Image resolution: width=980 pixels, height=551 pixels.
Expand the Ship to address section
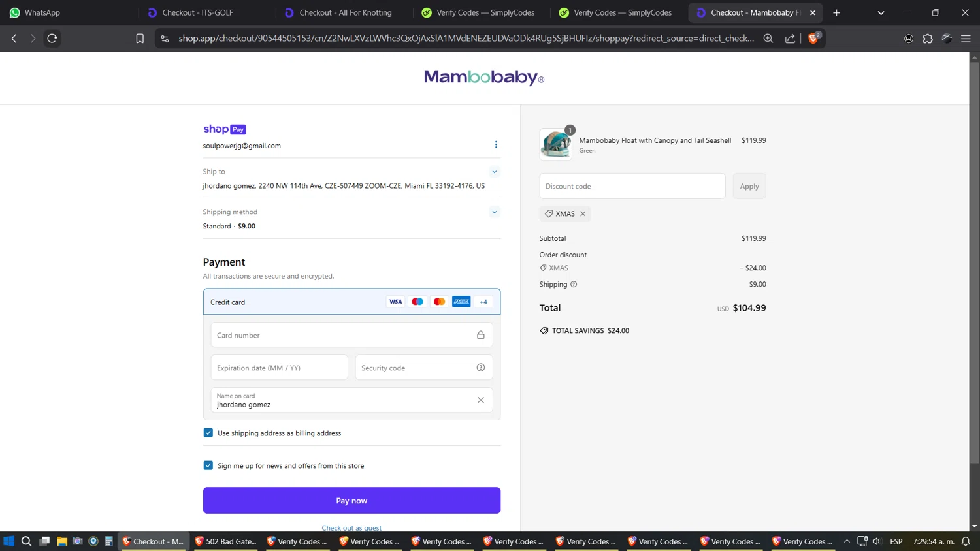point(495,172)
